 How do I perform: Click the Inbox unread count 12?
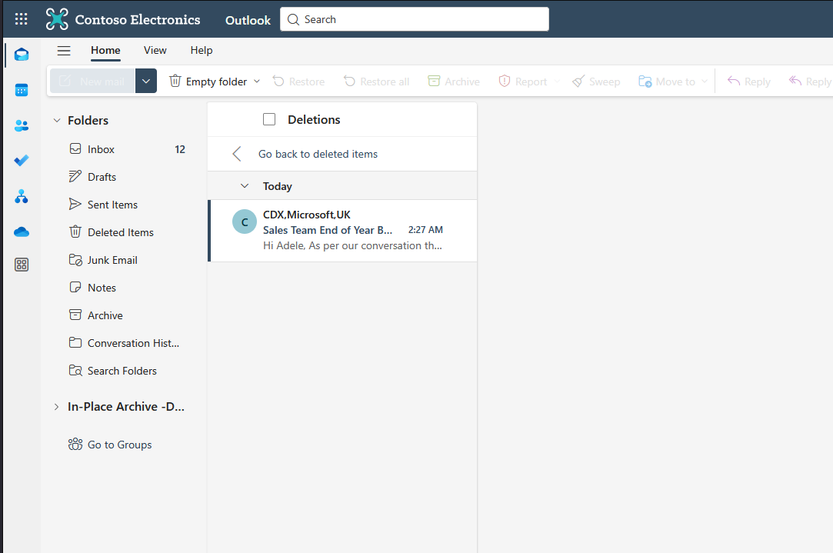click(x=180, y=149)
